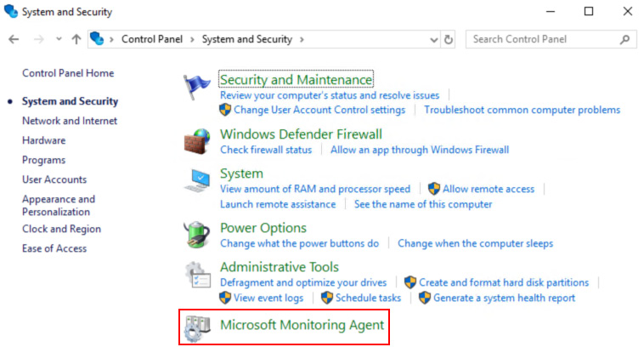The image size is (644, 347).
Task: Click the Search Control Panel field
Action: click(x=543, y=39)
